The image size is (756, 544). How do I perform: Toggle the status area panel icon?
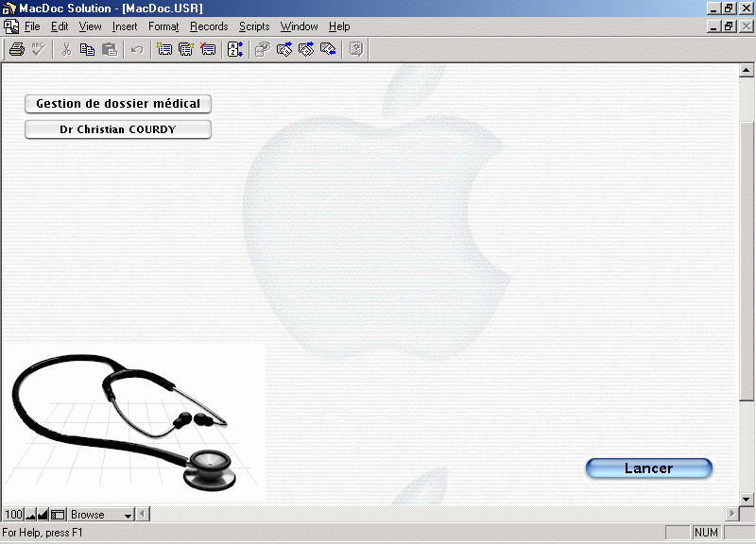pos(58,515)
